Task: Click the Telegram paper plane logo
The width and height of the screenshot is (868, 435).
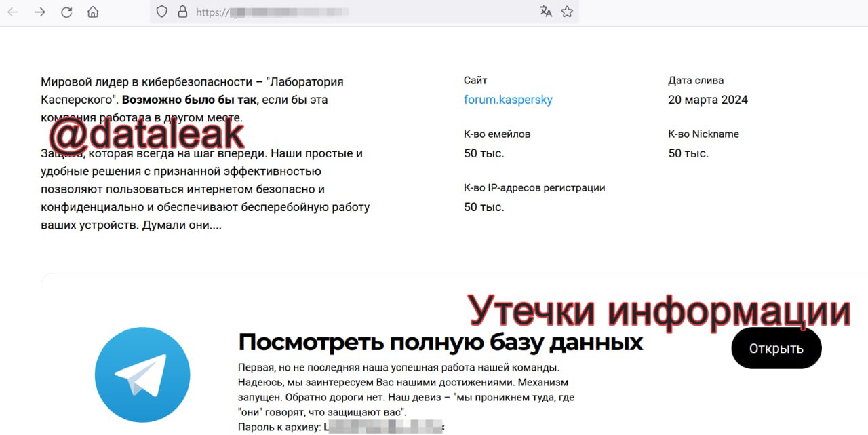Action: [142, 375]
